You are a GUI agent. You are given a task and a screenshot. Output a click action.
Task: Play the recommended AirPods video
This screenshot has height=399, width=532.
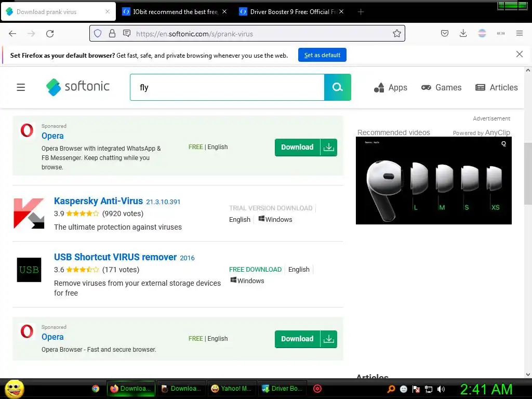point(434,180)
